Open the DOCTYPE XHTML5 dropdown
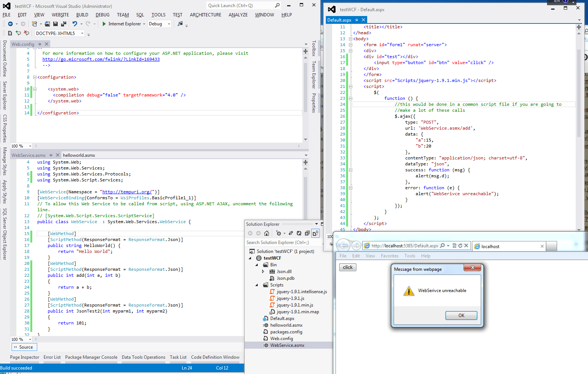Viewport: 588px width, 374px height. click(x=82, y=34)
